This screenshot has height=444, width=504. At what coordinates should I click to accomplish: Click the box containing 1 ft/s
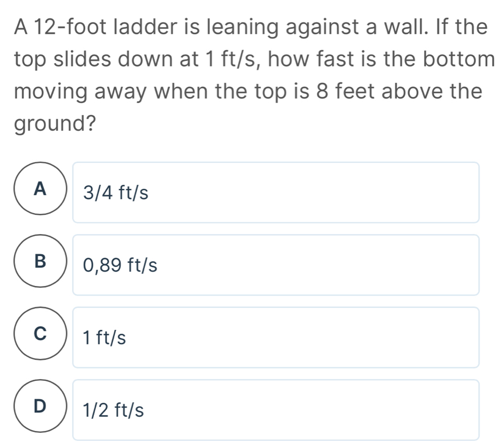tap(276, 337)
